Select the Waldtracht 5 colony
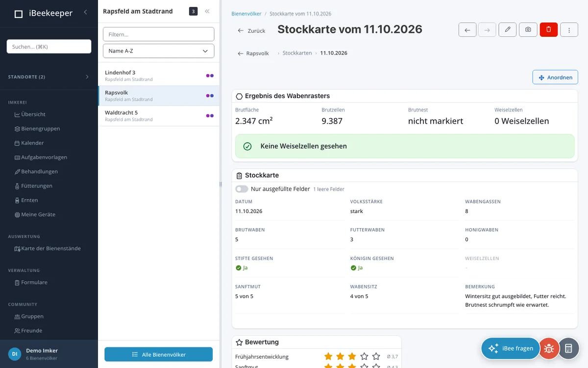This screenshot has width=588, height=368. pyautogui.click(x=159, y=116)
